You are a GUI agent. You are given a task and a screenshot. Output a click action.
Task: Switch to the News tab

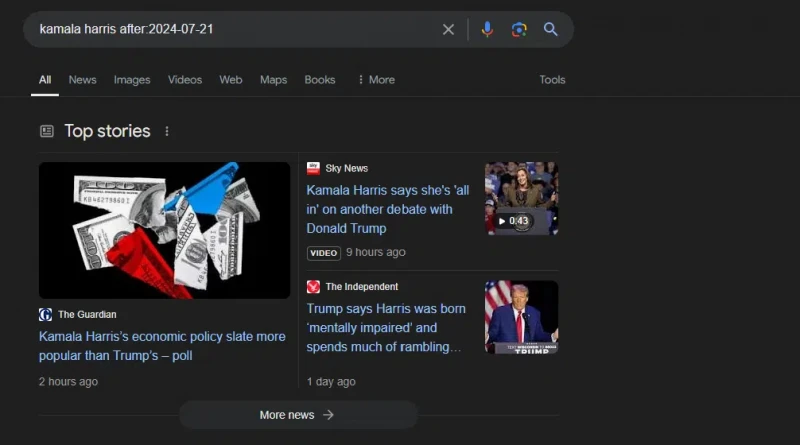pyautogui.click(x=83, y=80)
